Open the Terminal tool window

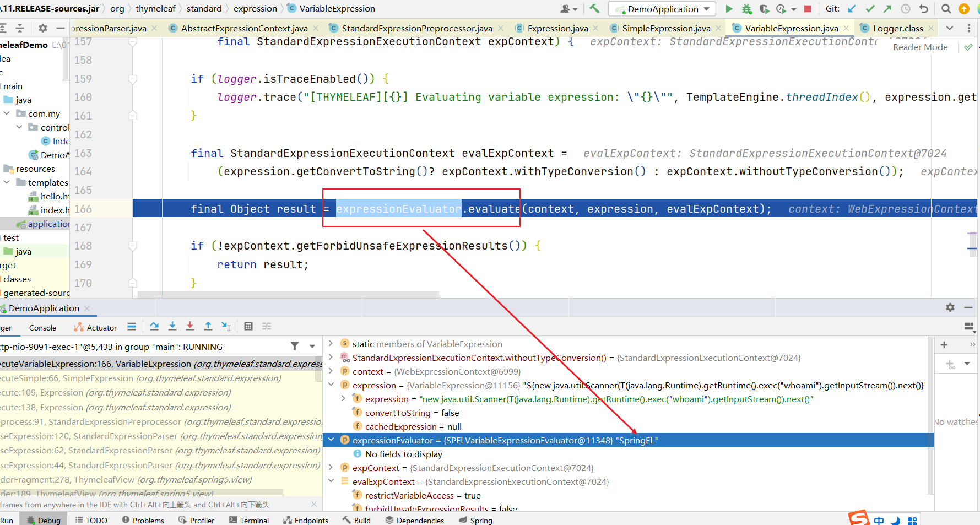[x=249, y=520]
